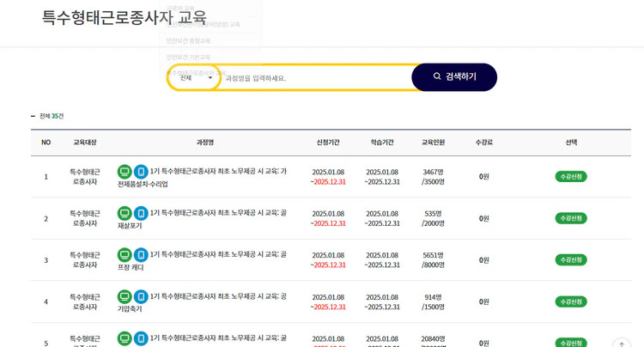The image size is (644, 347).
Task: Click the green PC icon for 골재살포기 course
Action: pyautogui.click(x=125, y=213)
